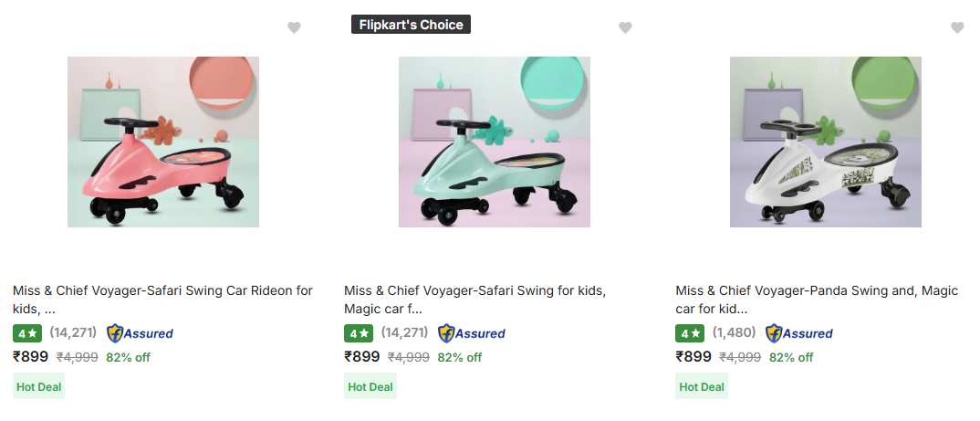Screen dimensions: 980x421
Task: Open the pink swing car product image
Action: coord(163,142)
